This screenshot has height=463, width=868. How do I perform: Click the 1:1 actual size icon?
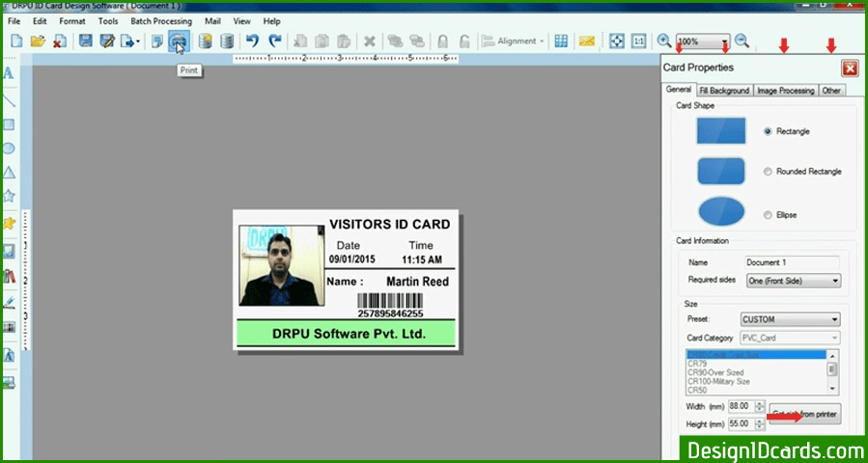click(x=639, y=41)
